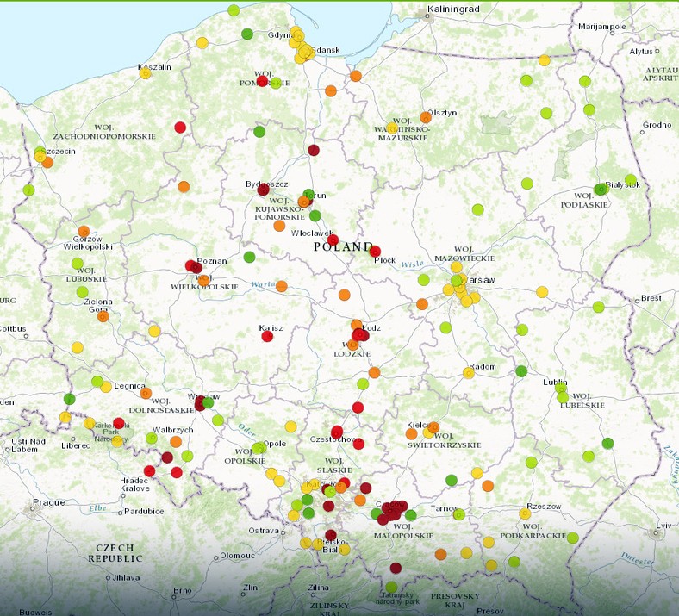Click the Lviv city label

pyautogui.click(x=662, y=526)
